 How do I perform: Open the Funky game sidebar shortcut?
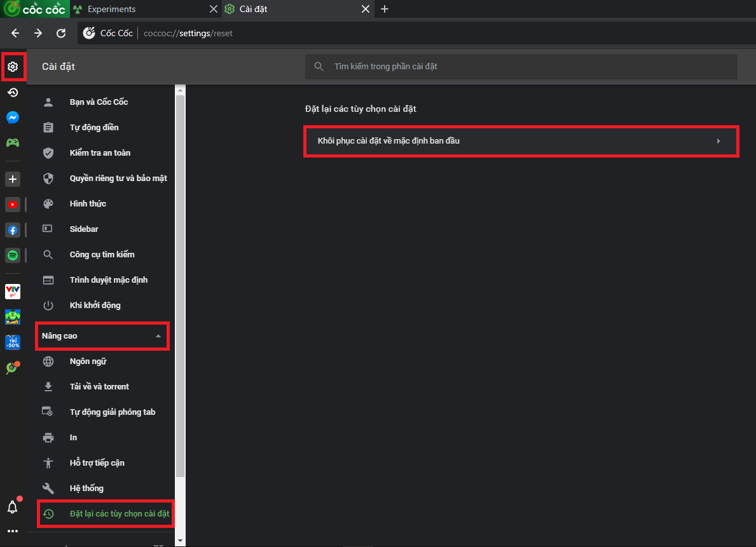[13, 317]
